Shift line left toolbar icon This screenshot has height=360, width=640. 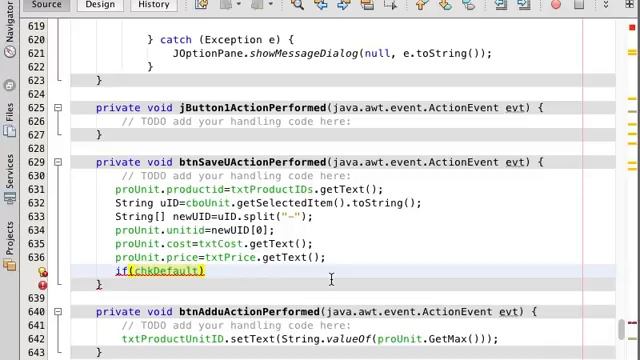pos(501,4)
